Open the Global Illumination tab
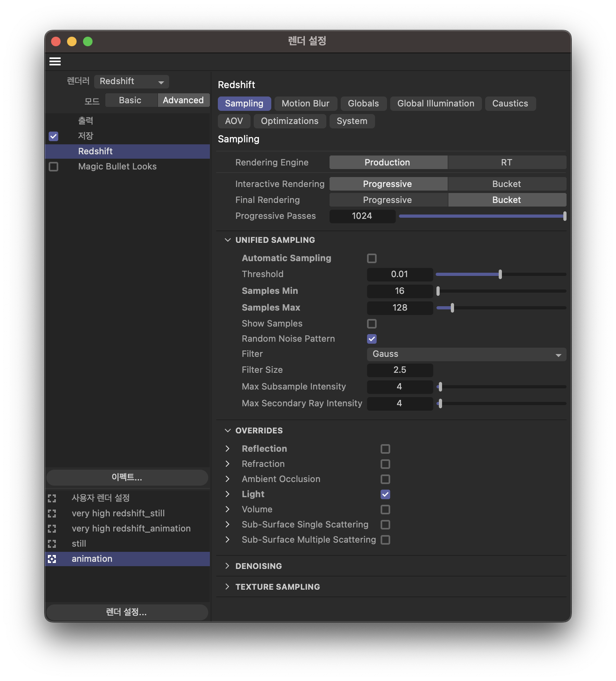 coord(436,104)
